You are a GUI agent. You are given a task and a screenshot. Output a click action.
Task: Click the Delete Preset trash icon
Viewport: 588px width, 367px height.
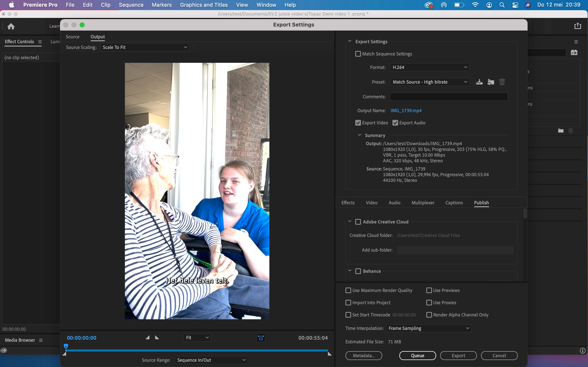(502, 82)
